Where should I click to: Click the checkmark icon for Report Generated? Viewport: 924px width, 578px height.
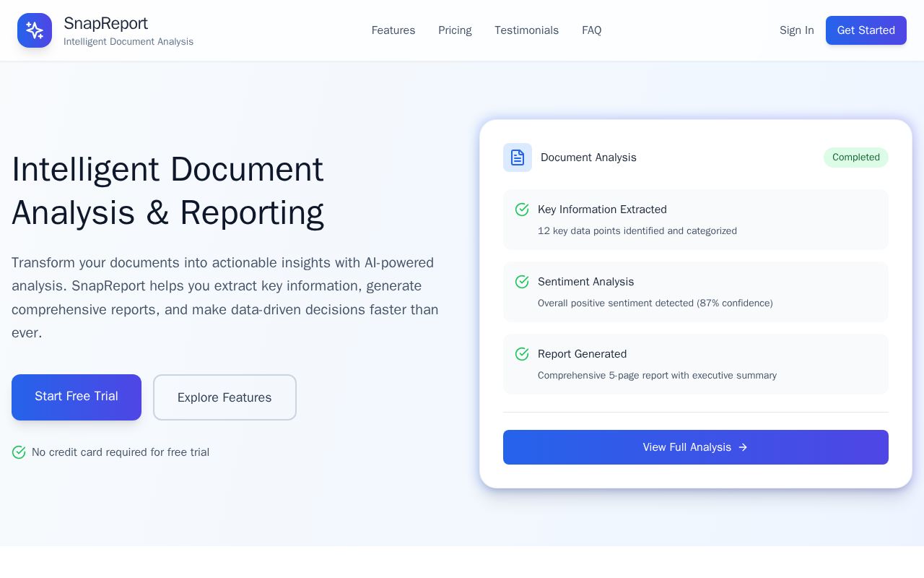pos(522,354)
